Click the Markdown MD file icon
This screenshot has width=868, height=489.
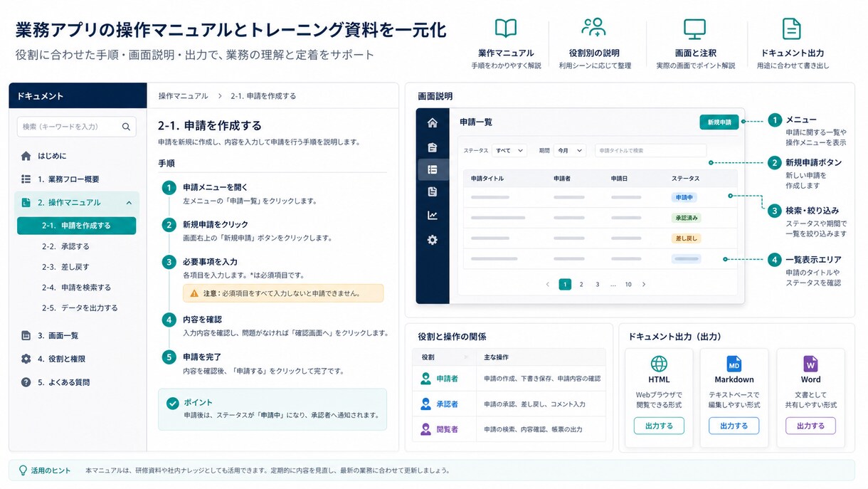pyautogui.click(x=734, y=364)
